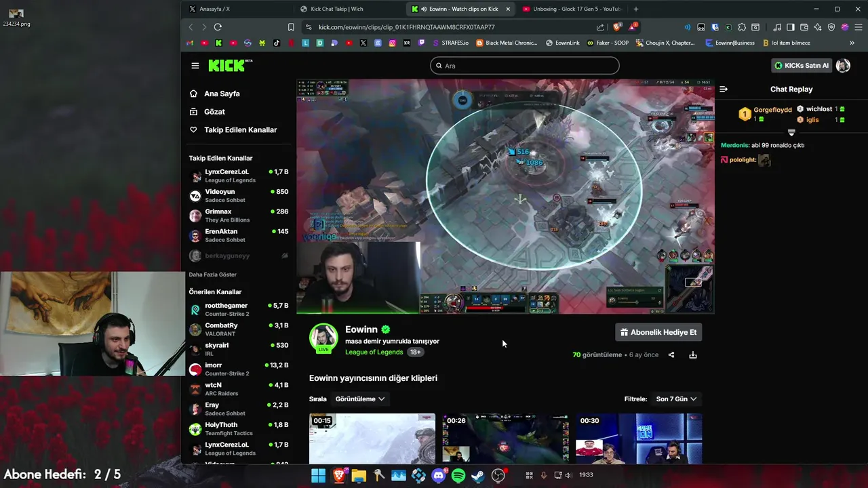Screen dimensions: 868x488
Task: Open Sırala Görüntüleme sort dropdown
Action: pyautogui.click(x=360, y=399)
